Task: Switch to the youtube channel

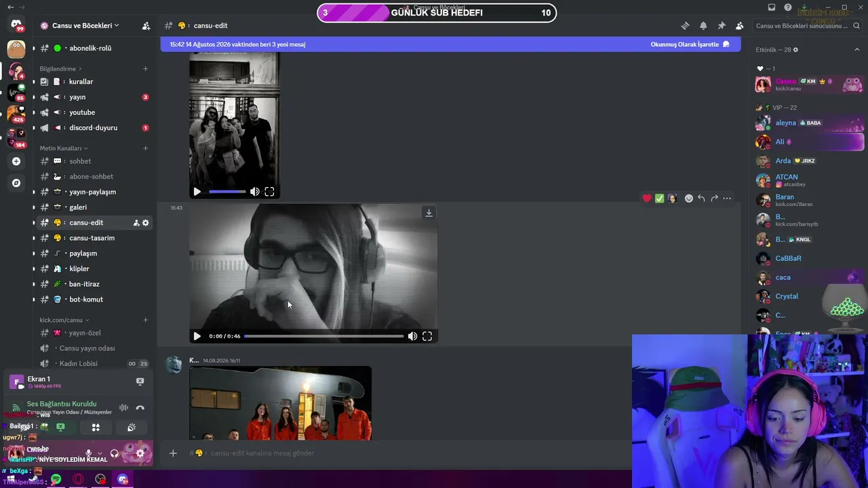Action: [x=94, y=113]
